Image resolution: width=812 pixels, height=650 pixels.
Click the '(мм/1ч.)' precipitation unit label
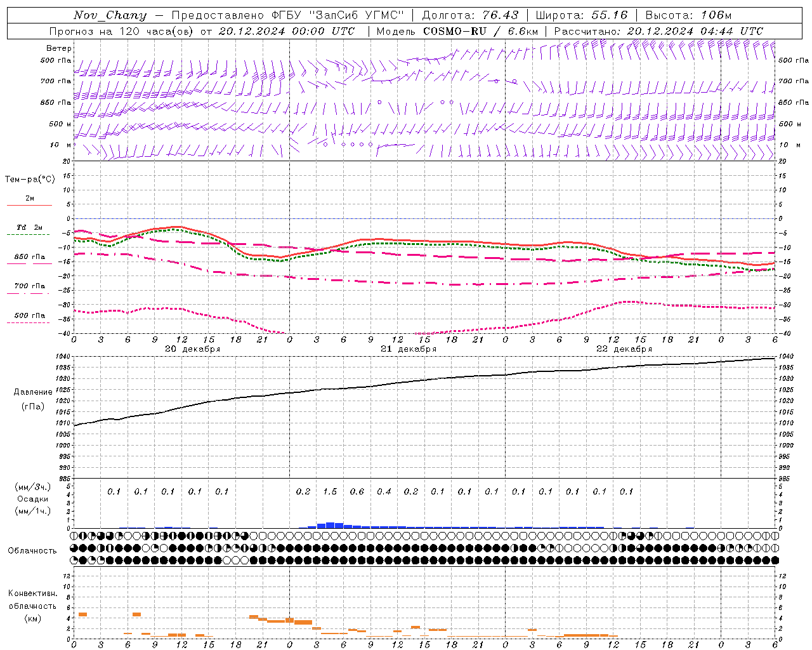pos(33,511)
